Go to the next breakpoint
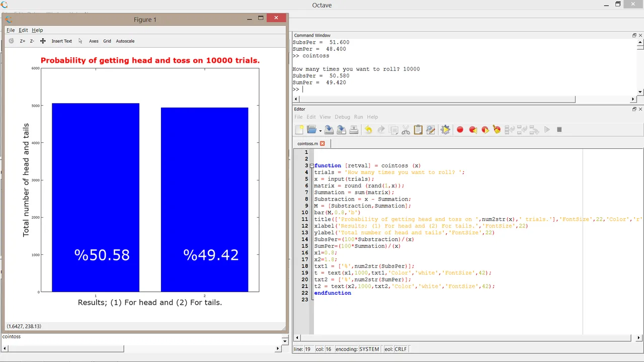 (x=485, y=130)
